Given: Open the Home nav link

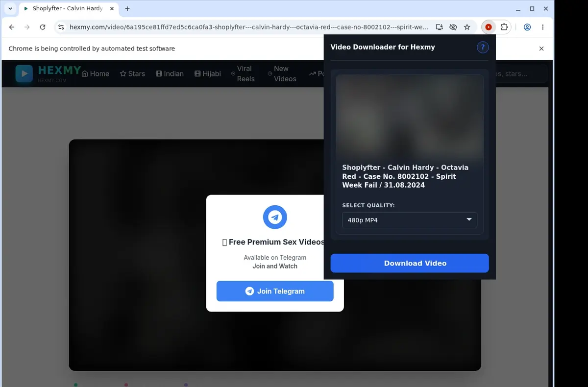Looking at the screenshot, I should click(96, 73).
